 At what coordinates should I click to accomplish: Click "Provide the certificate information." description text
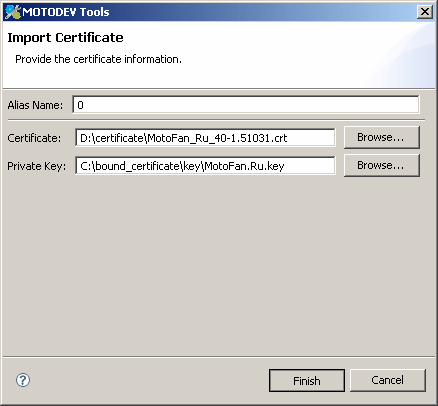coord(98,59)
